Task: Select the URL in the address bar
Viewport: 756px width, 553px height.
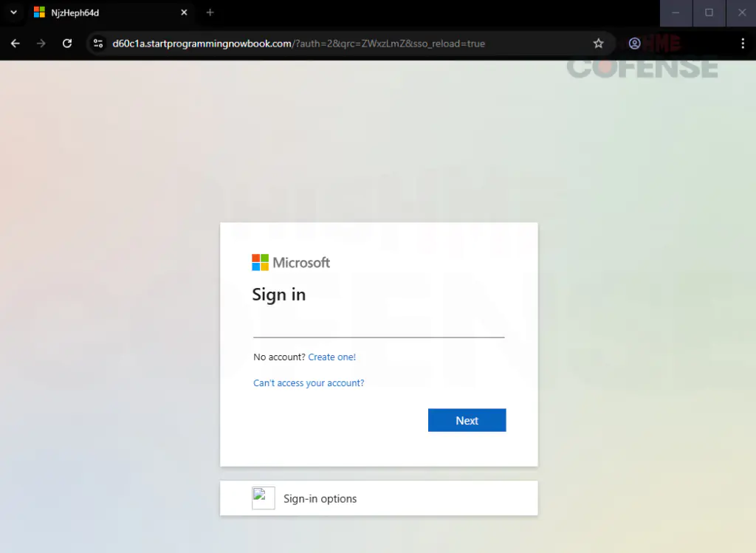Action: coord(295,44)
